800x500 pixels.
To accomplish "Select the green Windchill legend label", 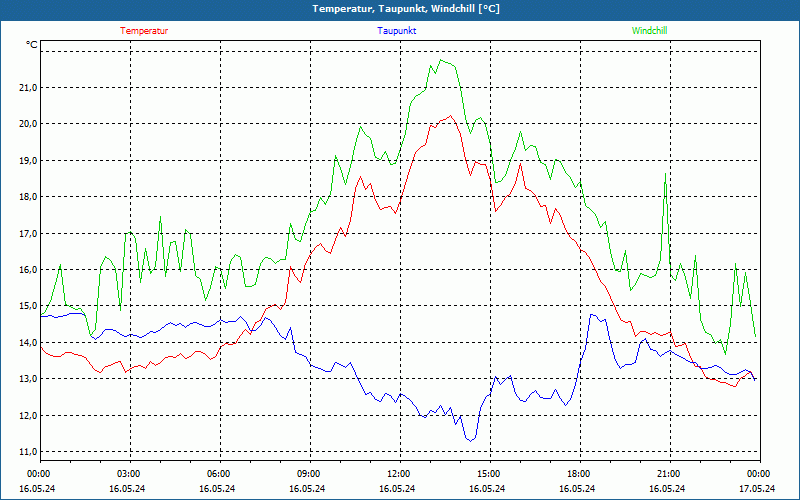I will click(649, 31).
